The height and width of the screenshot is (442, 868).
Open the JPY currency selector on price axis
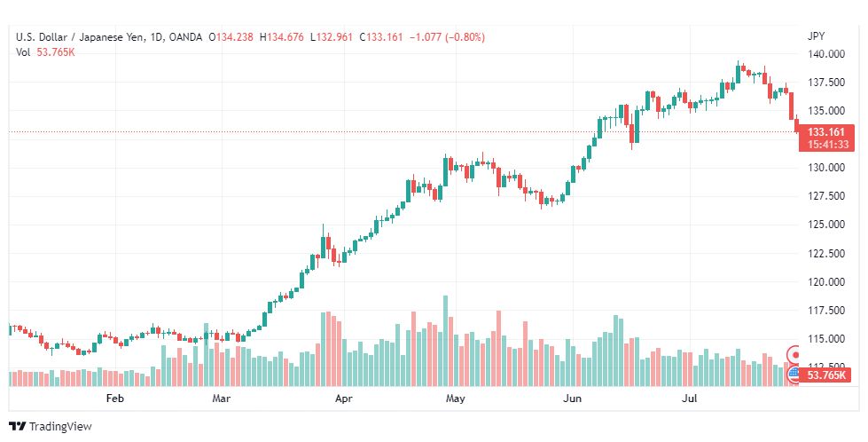pyautogui.click(x=817, y=36)
